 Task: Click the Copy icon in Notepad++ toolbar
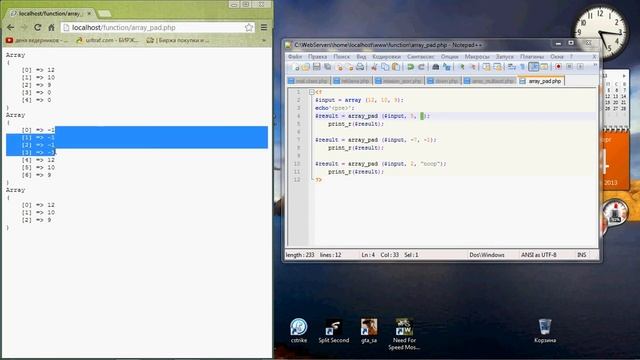pyautogui.click(x=385, y=67)
